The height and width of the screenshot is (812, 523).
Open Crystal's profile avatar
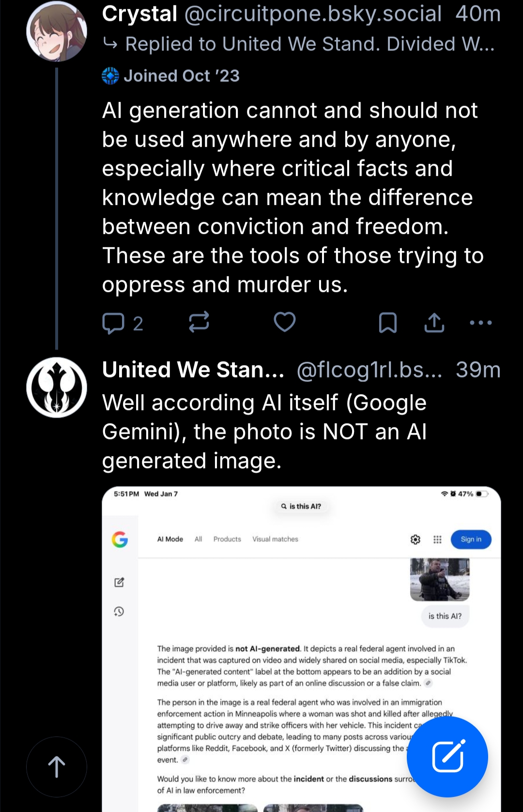click(57, 31)
